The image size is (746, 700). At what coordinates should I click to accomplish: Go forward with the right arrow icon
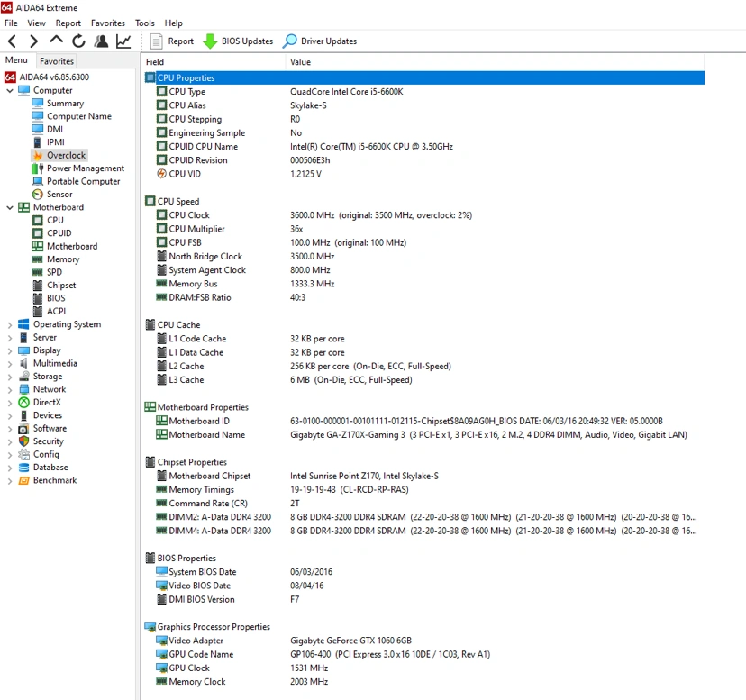point(33,41)
